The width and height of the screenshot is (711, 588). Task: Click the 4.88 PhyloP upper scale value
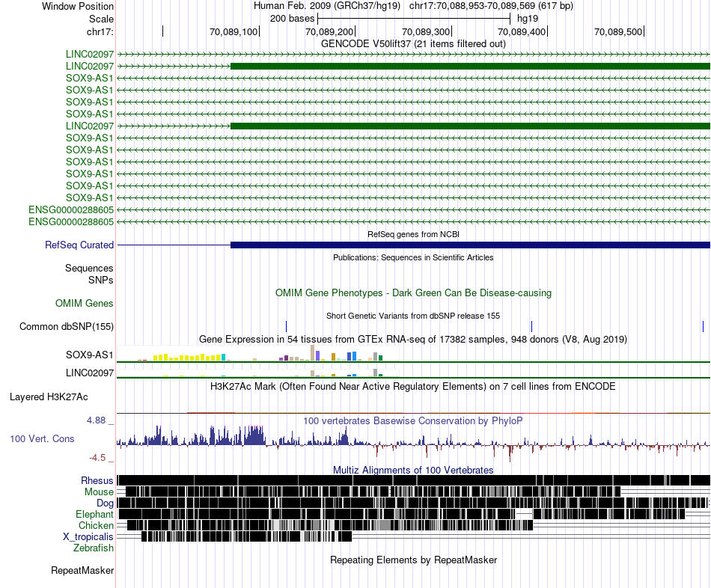coord(96,420)
